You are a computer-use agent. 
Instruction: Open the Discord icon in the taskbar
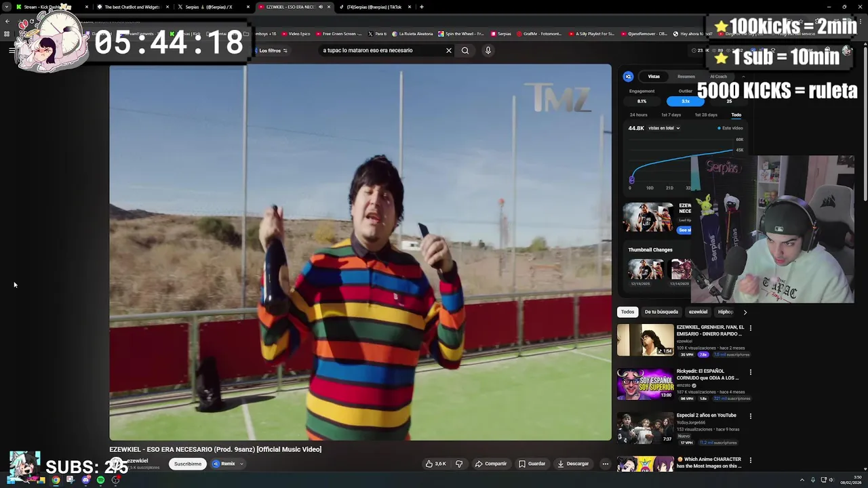point(85,480)
